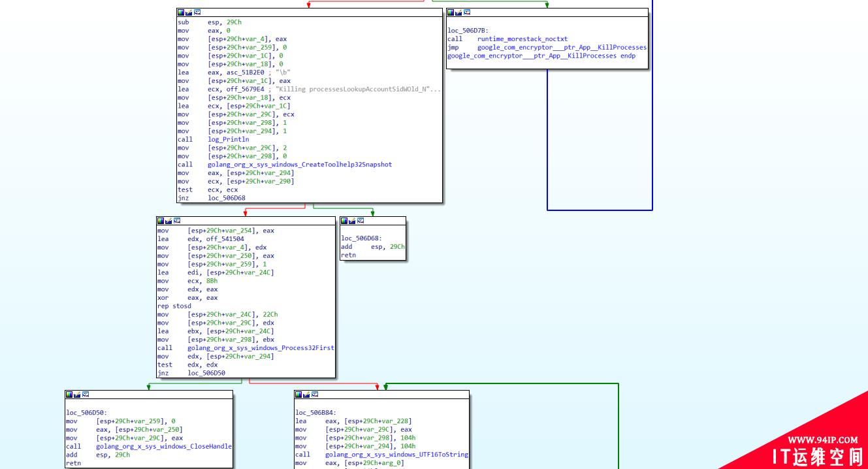Select the 'loc_506B84:' label

tap(316, 413)
